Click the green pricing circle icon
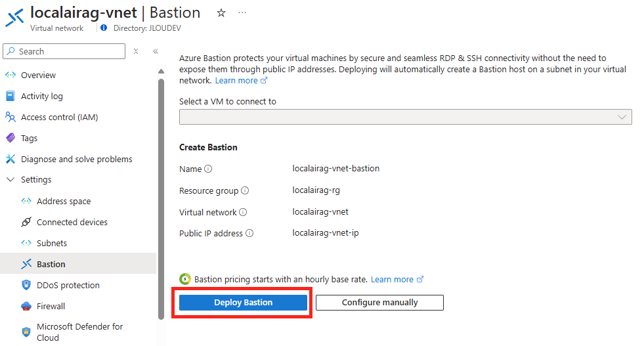The width and height of the screenshot is (644, 346). point(185,280)
